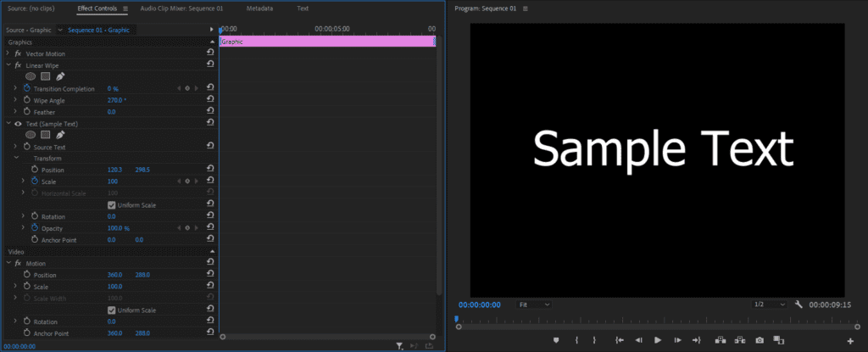Viewport: 868px width, 352px height.
Task: Add a keyframe for Transition Completion
Action: (x=187, y=89)
